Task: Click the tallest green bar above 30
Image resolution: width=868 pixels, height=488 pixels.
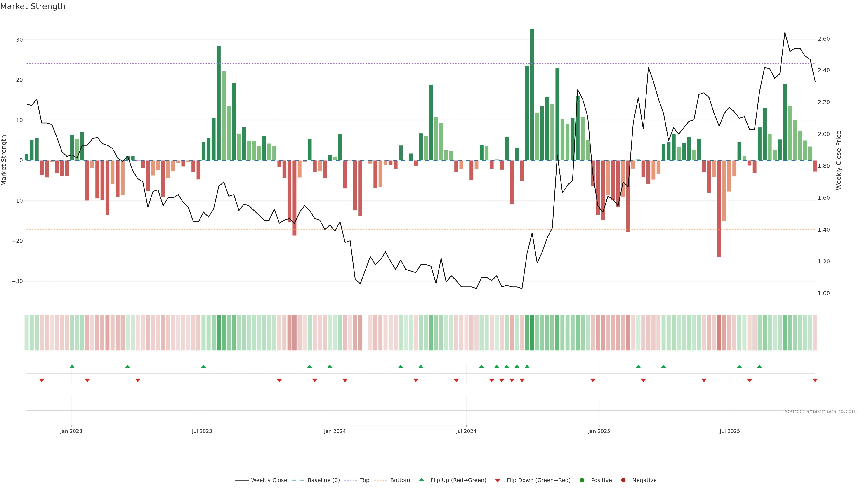Action: (532, 94)
